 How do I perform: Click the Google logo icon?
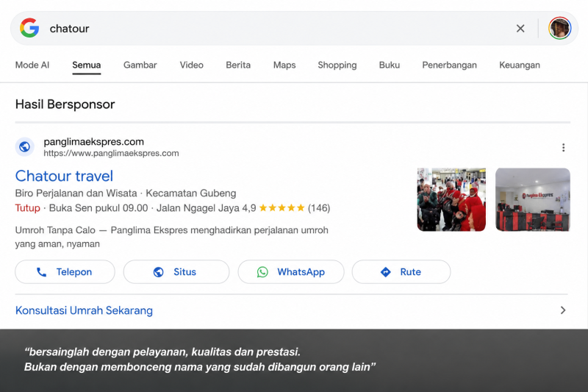29,28
